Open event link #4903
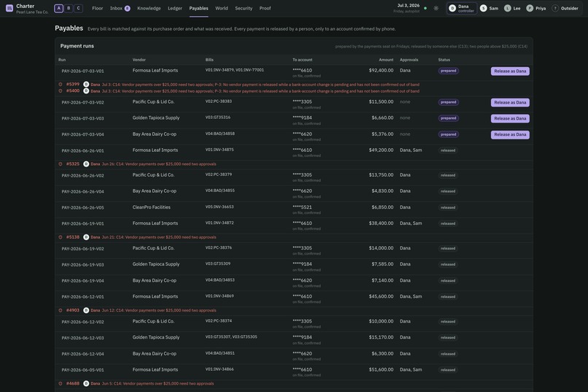The width and height of the screenshot is (588, 392). pyautogui.click(x=73, y=310)
